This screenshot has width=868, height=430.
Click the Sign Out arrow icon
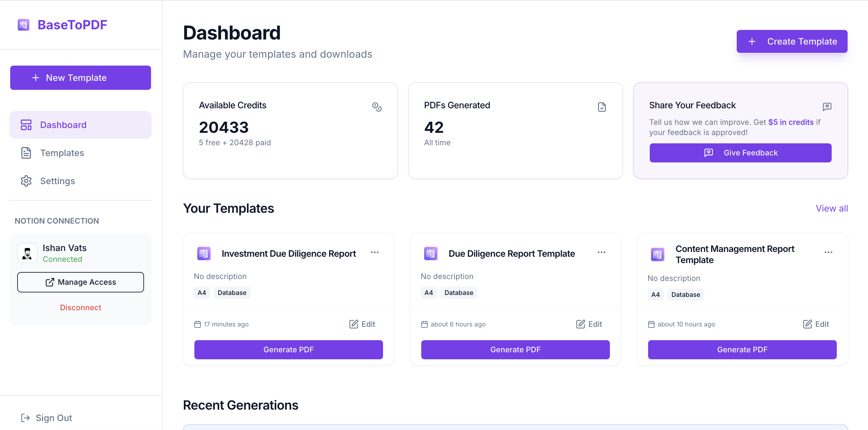[25, 418]
